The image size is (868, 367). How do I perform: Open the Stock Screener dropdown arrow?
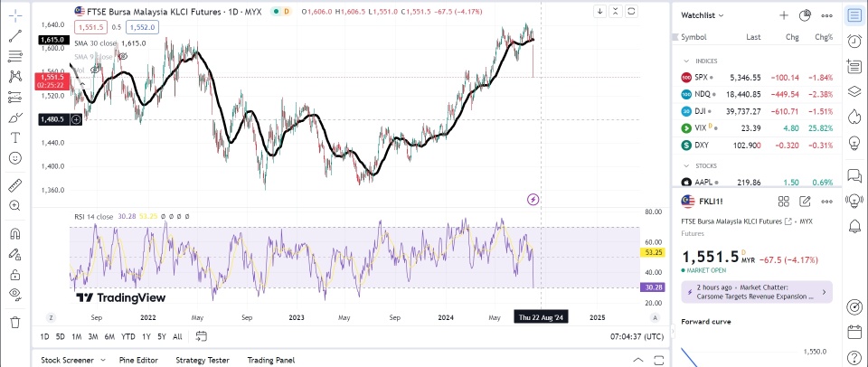tap(103, 360)
